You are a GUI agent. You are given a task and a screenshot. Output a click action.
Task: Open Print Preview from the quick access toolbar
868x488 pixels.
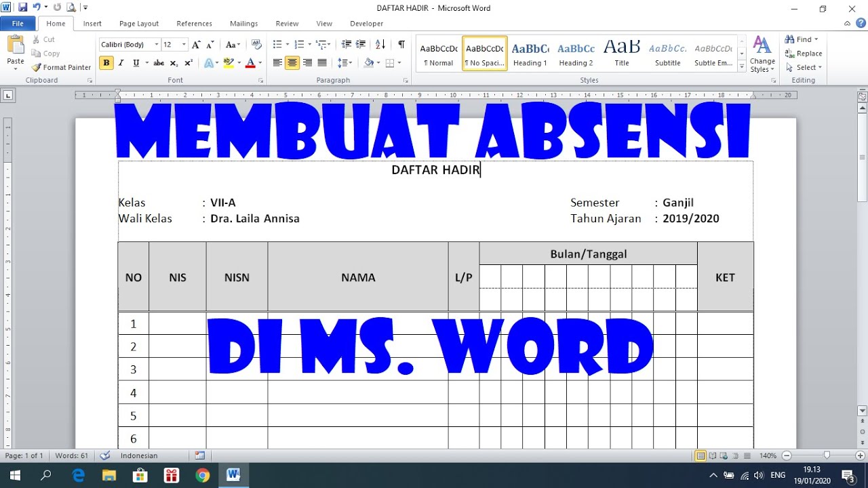71,7
